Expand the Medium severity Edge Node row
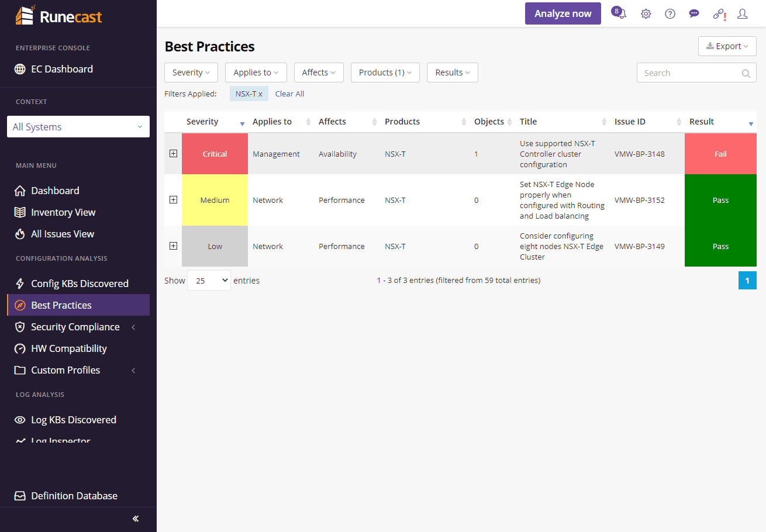Screen dimensions: 766x532 (x=173, y=200)
